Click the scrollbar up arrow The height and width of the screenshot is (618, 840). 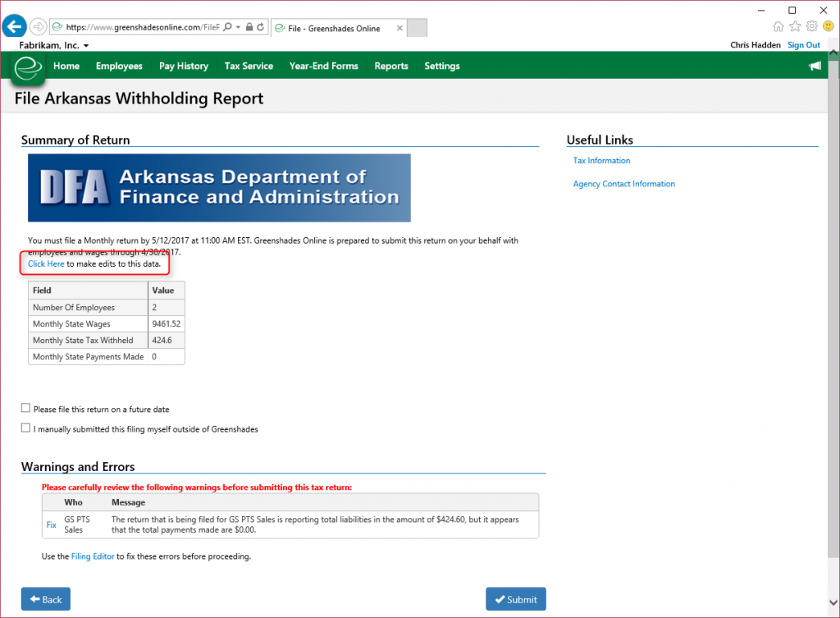click(x=833, y=53)
